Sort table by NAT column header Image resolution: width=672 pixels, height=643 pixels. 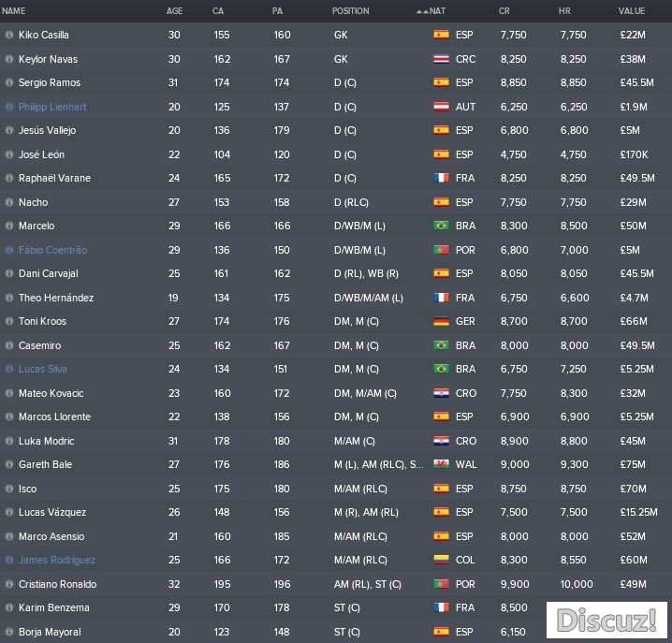[437, 11]
